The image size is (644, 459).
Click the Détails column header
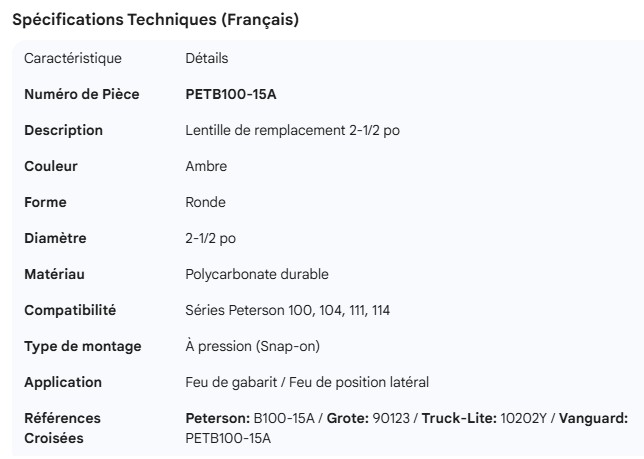(x=207, y=59)
